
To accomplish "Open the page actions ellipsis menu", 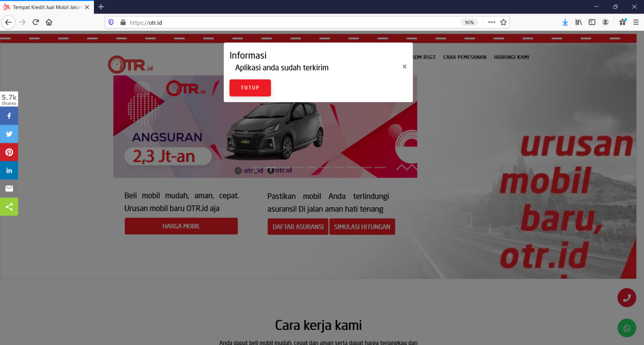I will click(491, 22).
